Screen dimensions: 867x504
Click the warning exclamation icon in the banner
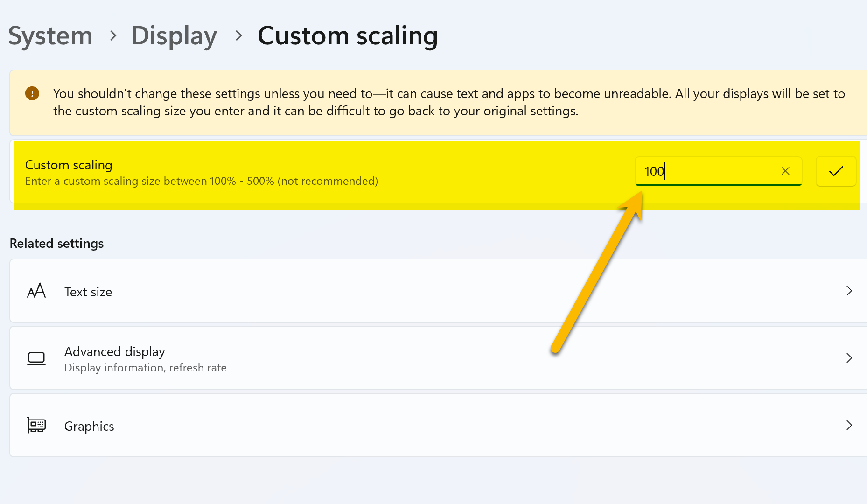(x=32, y=93)
